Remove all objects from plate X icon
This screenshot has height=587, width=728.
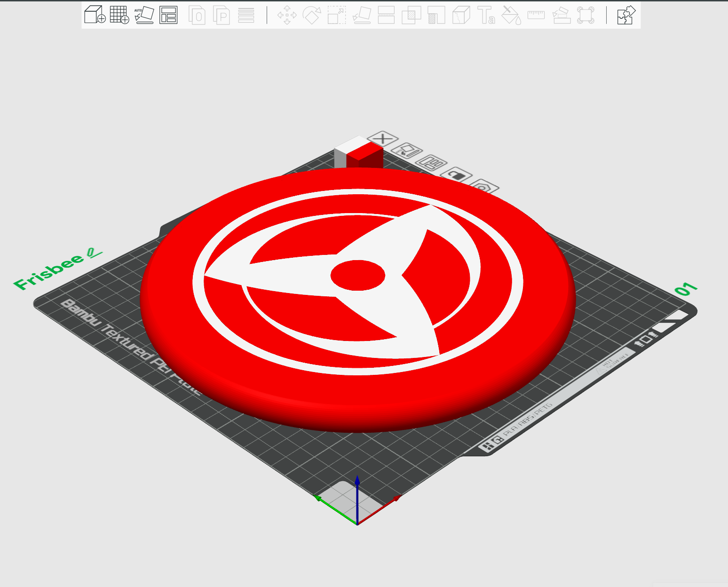(383, 138)
